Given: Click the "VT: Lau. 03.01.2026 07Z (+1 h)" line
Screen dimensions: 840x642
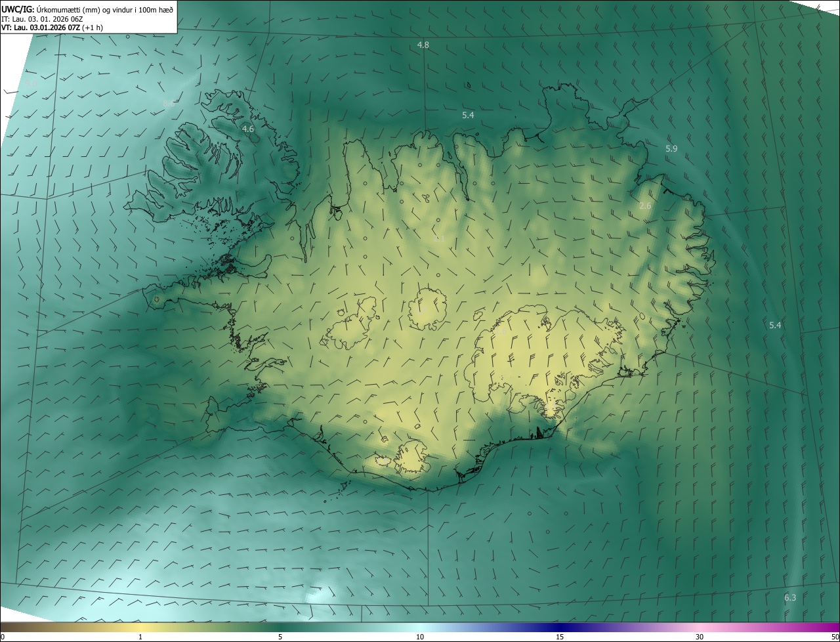Looking at the screenshot, I should point(52,28).
